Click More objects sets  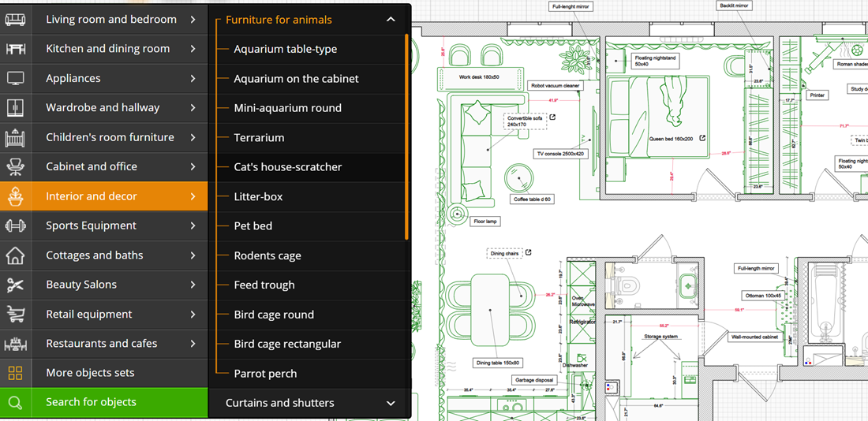point(104,373)
